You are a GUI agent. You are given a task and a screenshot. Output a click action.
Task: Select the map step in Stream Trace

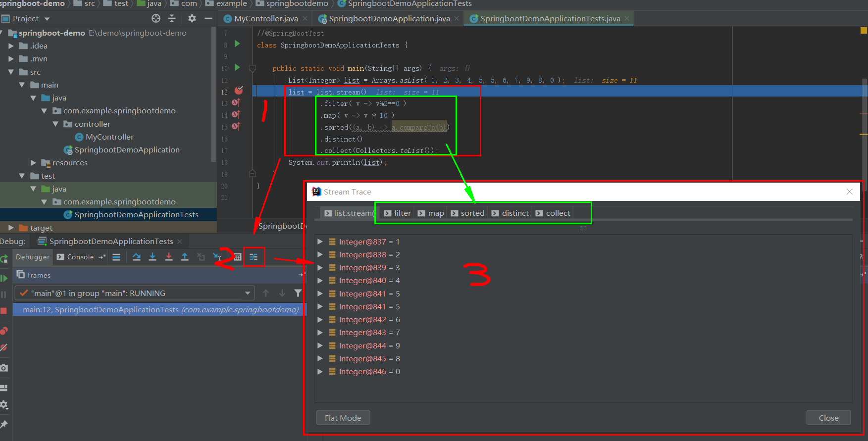pos(431,213)
